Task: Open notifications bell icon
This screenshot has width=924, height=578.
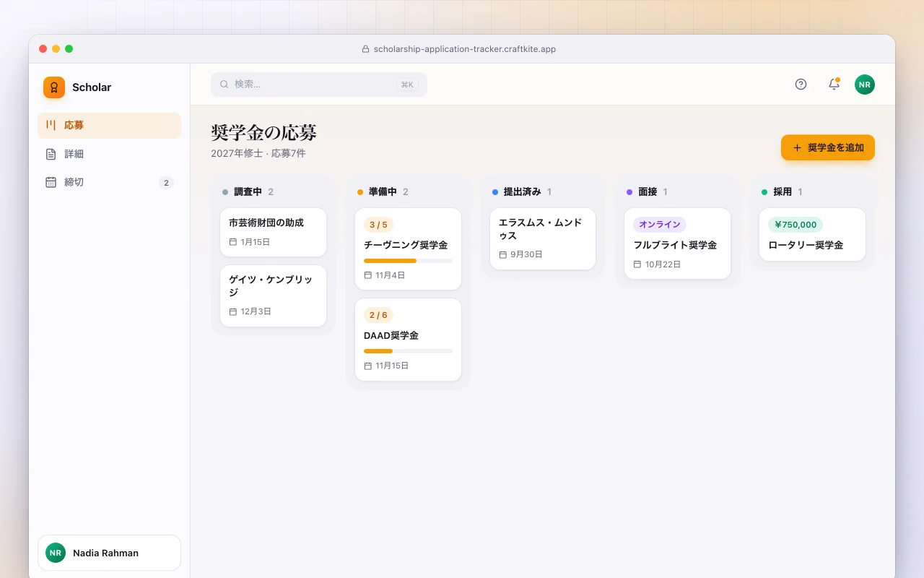Action: [834, 85]
